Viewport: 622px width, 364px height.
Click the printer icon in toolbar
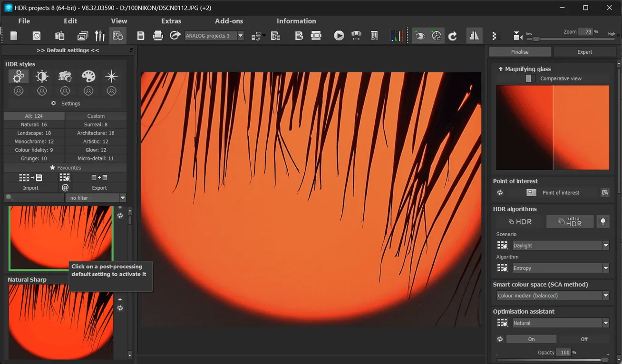158,36
